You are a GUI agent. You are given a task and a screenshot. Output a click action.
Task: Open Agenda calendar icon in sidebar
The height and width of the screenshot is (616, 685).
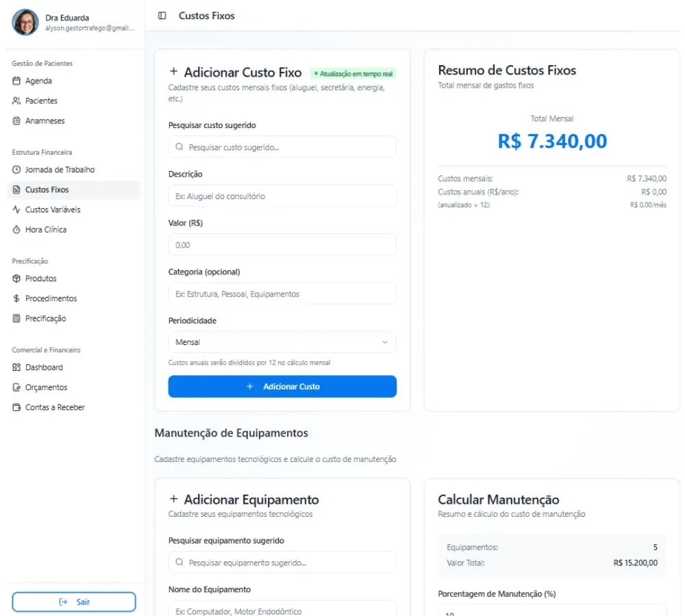(x=16, y=81)
